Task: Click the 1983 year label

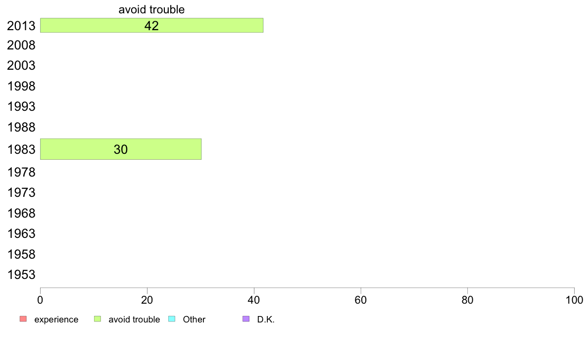Action: click(21, 149)
